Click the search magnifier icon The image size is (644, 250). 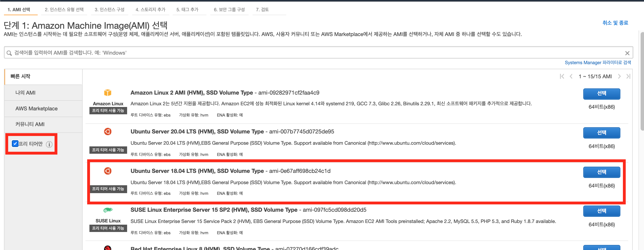(9, 53)
